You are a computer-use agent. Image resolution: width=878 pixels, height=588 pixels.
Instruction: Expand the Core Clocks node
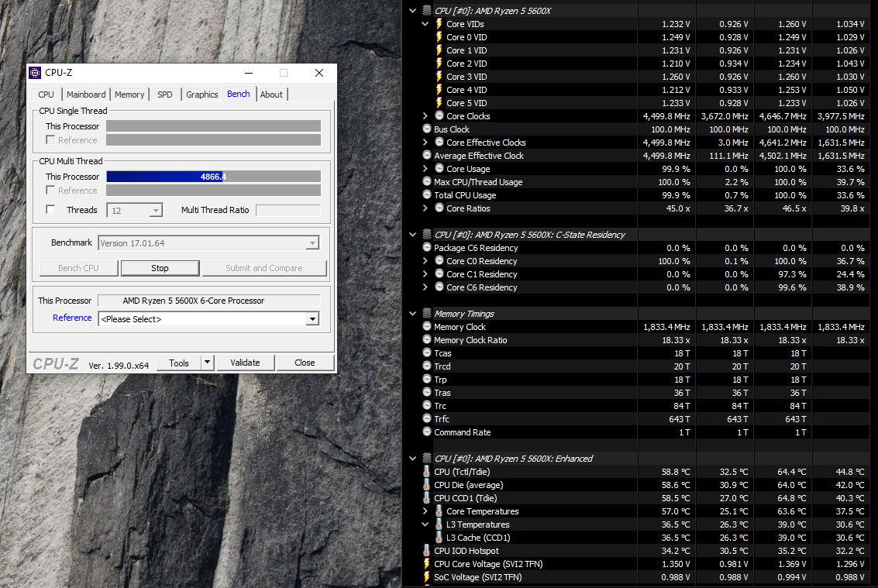click(425, 116)
